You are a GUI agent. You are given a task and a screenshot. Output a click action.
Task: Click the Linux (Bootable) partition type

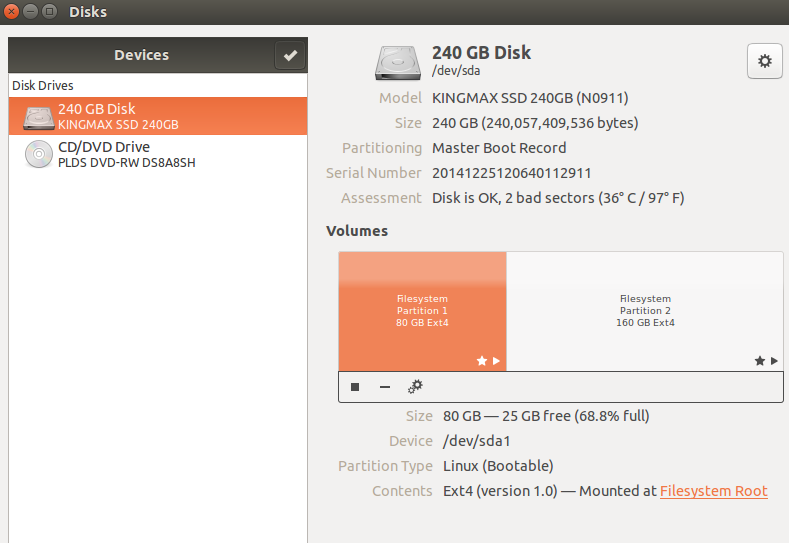(x=498, y=467)
